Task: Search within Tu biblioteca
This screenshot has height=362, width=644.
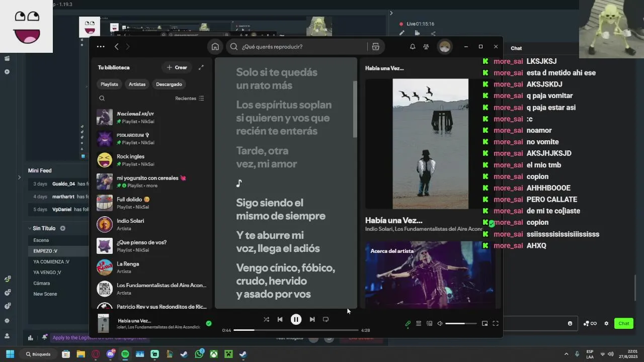Action: (x=102, y=99)
